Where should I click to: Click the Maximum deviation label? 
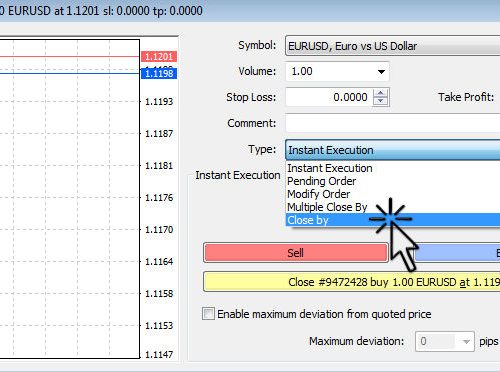(356, 341)
